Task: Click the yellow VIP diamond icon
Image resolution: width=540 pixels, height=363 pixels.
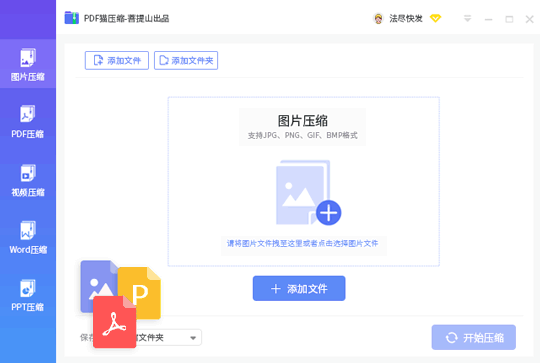Action: tap(436, 18)
